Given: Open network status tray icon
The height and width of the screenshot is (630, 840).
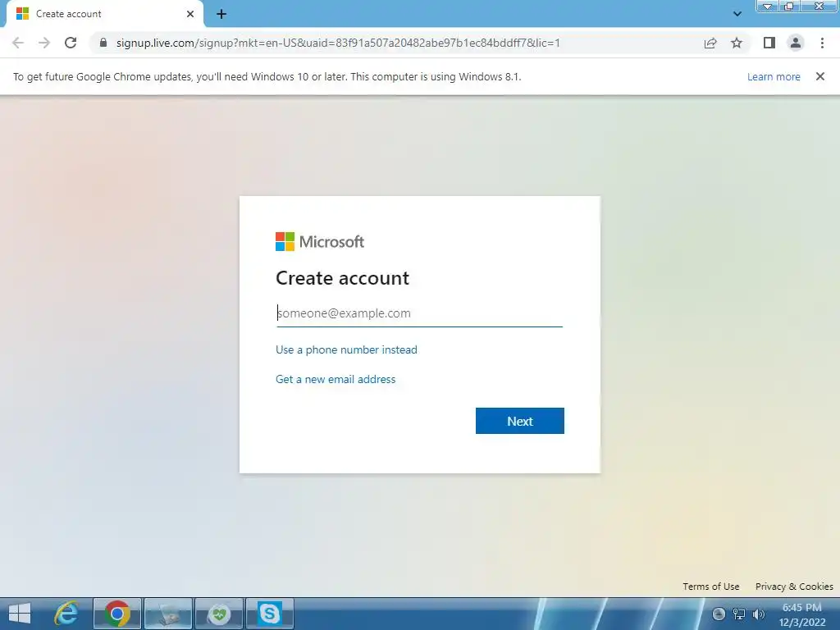Looking at the screenshot, I should 739,614.
